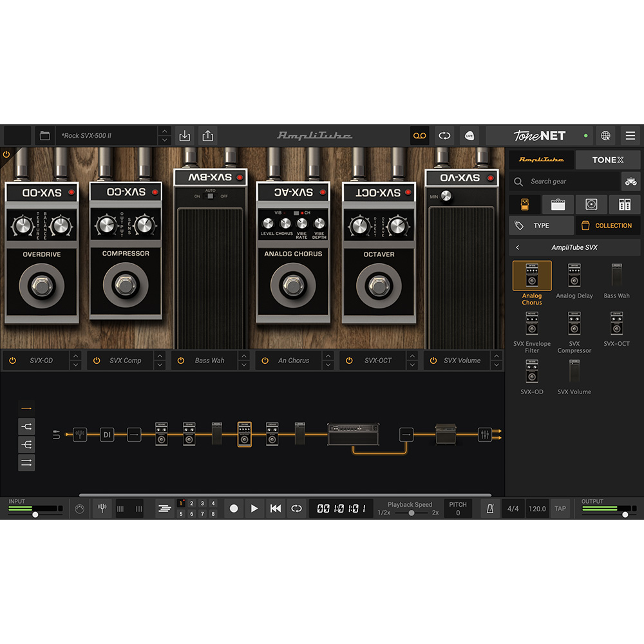Image resolution: width=644 pixels, height=644 pixels.
Task: Flip the Bass Wah AUTO on/off switch
Action: point(211,196)
